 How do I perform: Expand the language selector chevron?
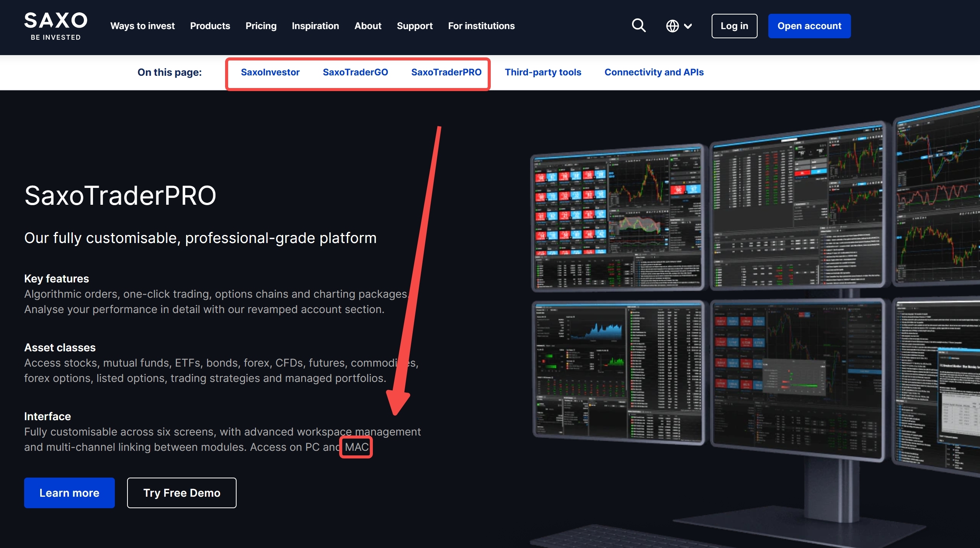[688, 26]
